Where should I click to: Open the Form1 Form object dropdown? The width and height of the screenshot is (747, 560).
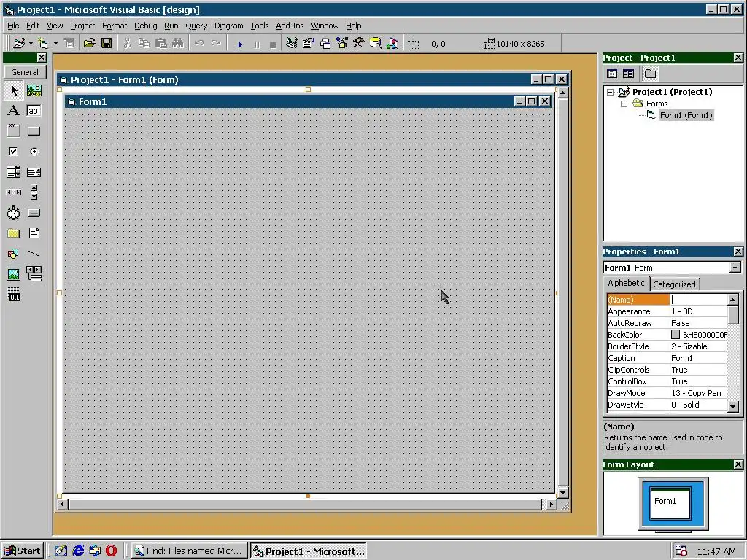[735, 268]
